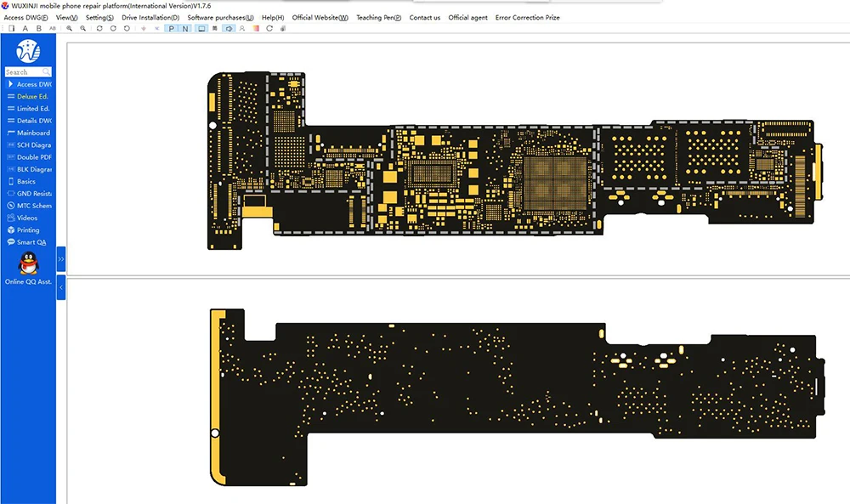The width and height of the screenshot is (850, 504).
Task: Open Double PDF sidebar entry
Action: click(x=29, y=157)
